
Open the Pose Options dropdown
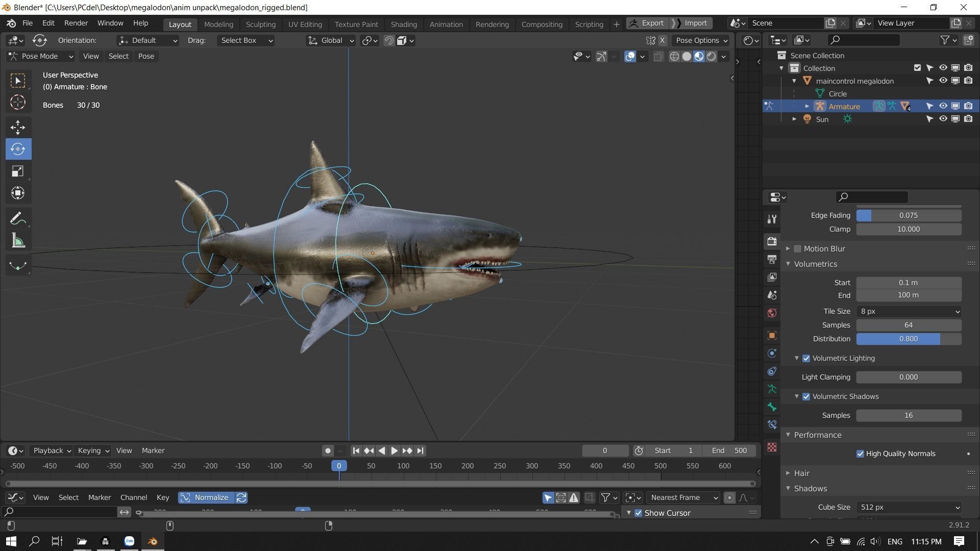point(701,40)
